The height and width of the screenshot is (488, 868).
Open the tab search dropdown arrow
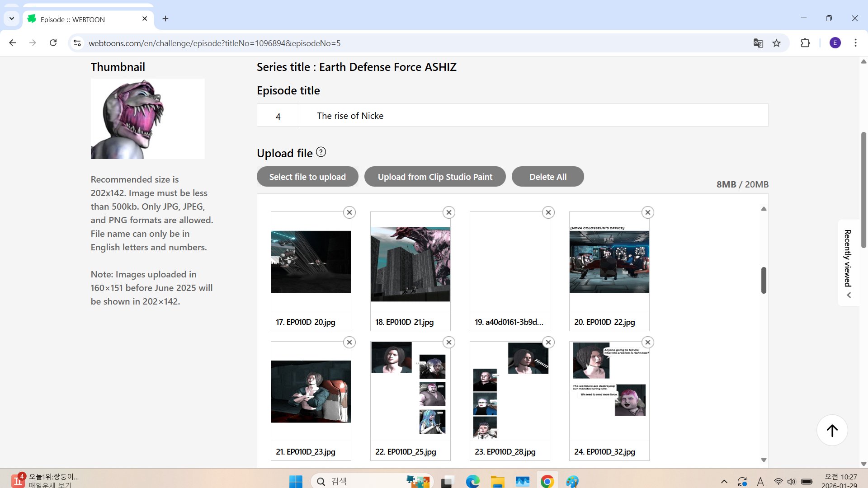pos(12,19)
